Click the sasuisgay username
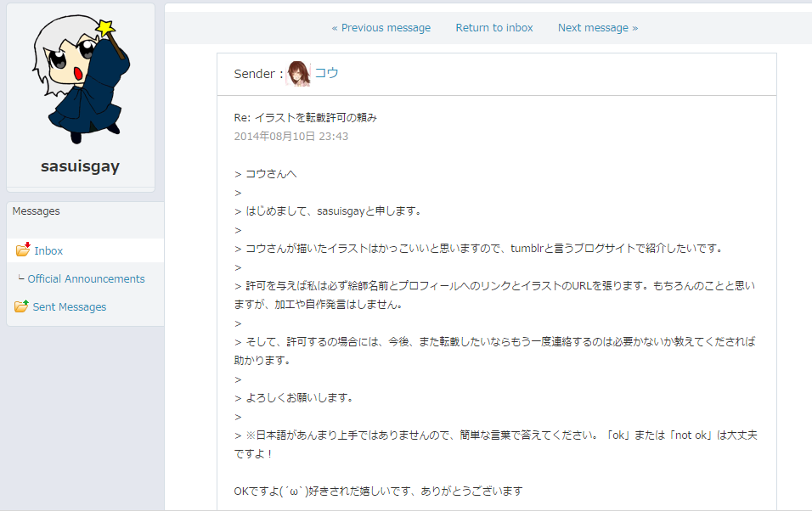 pyautogui.click(x=81, y=166)
